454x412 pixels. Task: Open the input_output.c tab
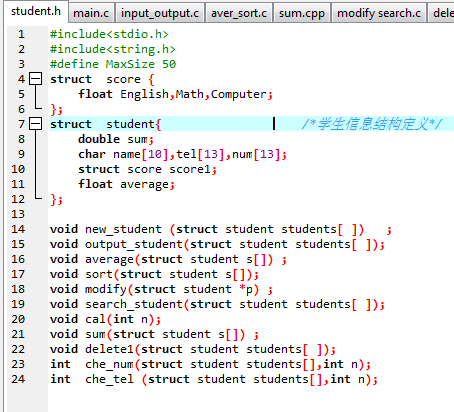pos(160,13)
